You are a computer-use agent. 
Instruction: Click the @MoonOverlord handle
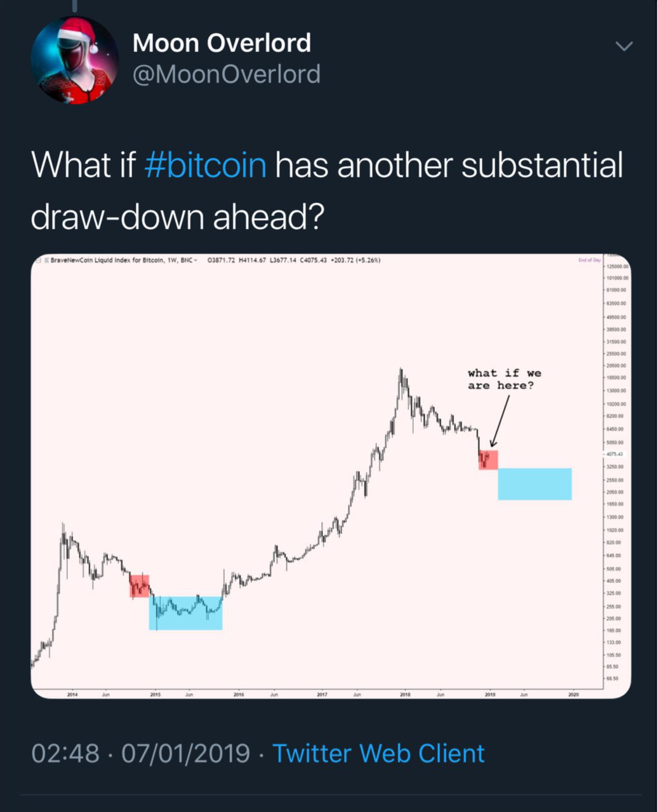[226, 75]
